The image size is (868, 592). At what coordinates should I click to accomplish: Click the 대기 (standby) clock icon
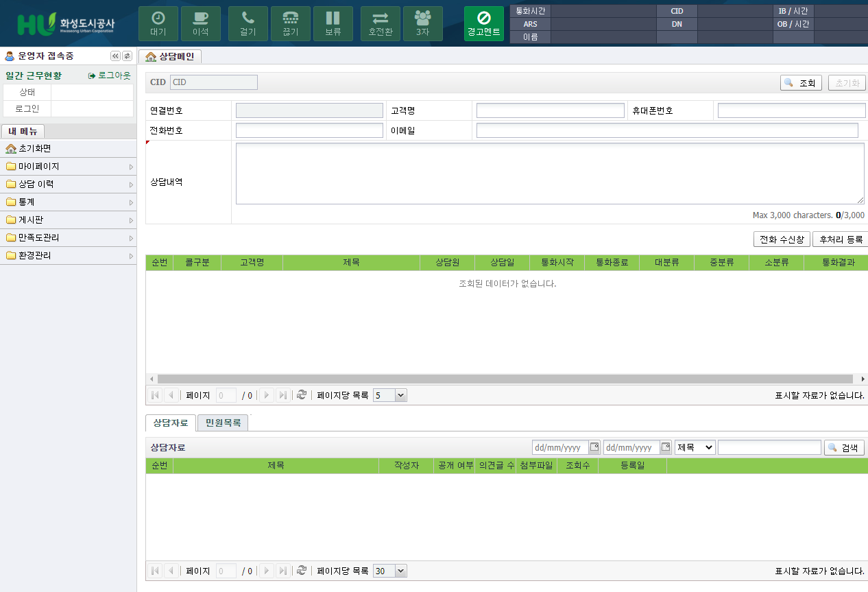[158, 19]
